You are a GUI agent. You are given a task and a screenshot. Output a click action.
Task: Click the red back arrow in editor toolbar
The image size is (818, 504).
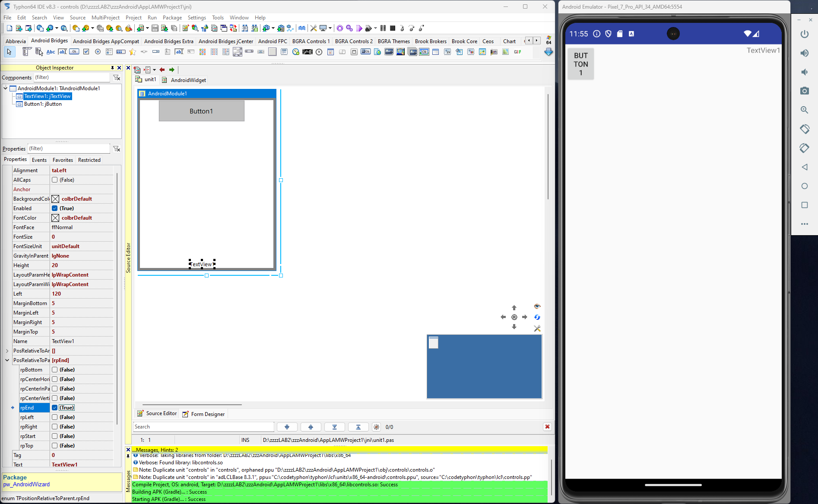(162, 70)
